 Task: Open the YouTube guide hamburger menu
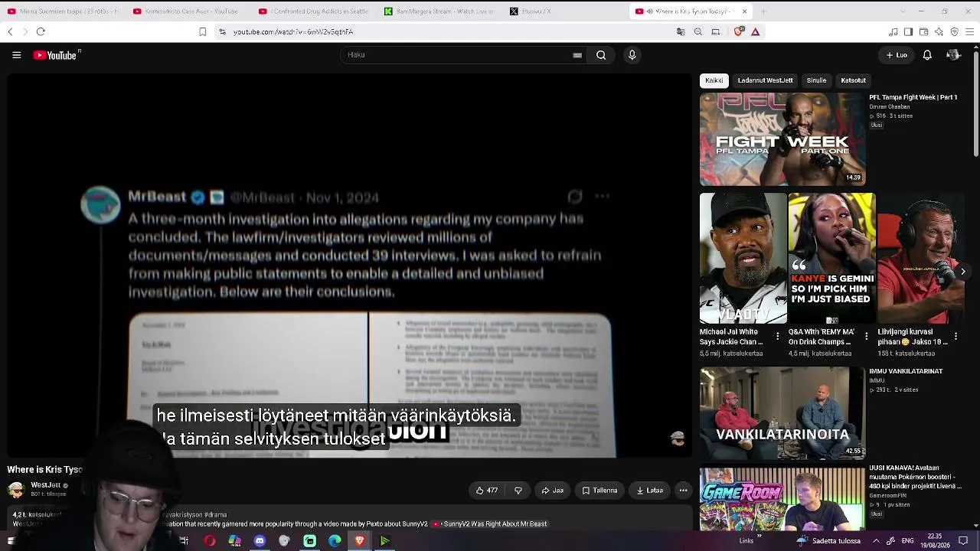[x=16, y=55]
